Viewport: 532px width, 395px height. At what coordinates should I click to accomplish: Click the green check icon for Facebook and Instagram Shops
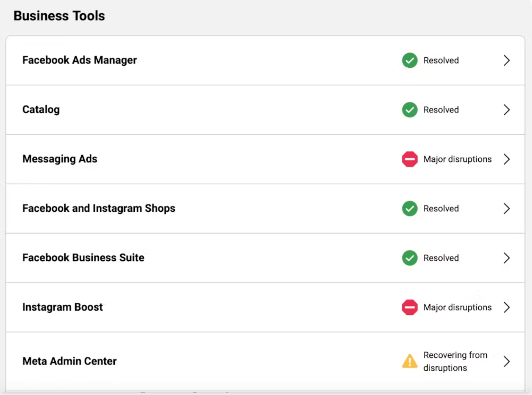(x=410, y=209)
